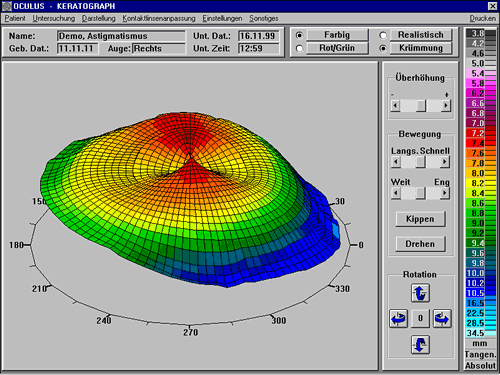This screenshot has height=375, width=500.
Task: Click the Tangen. label under color scale
Action: click(480, 355)
